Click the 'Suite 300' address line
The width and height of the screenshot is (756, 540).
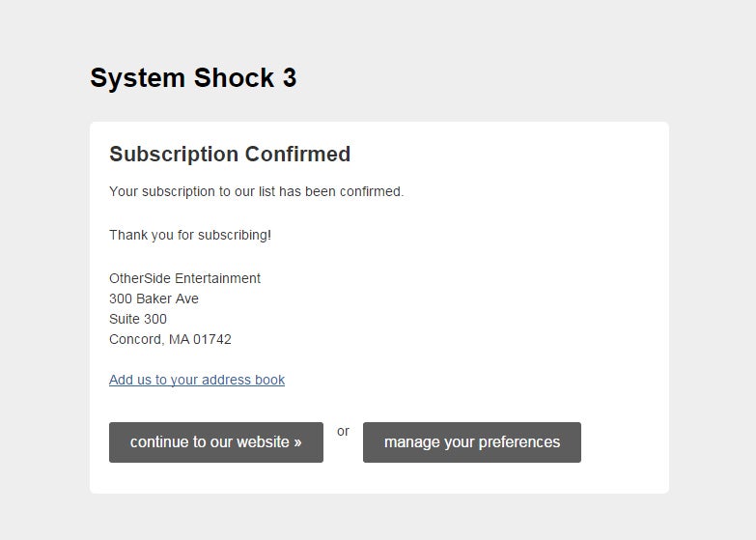pyautogui.click(x=138, y=319)
